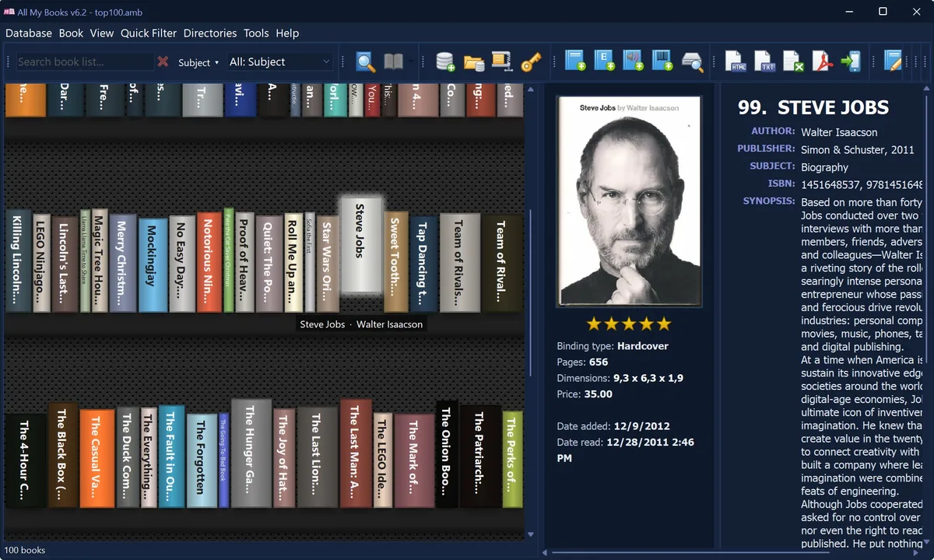Select the Team of Rivals book spine

459,262
